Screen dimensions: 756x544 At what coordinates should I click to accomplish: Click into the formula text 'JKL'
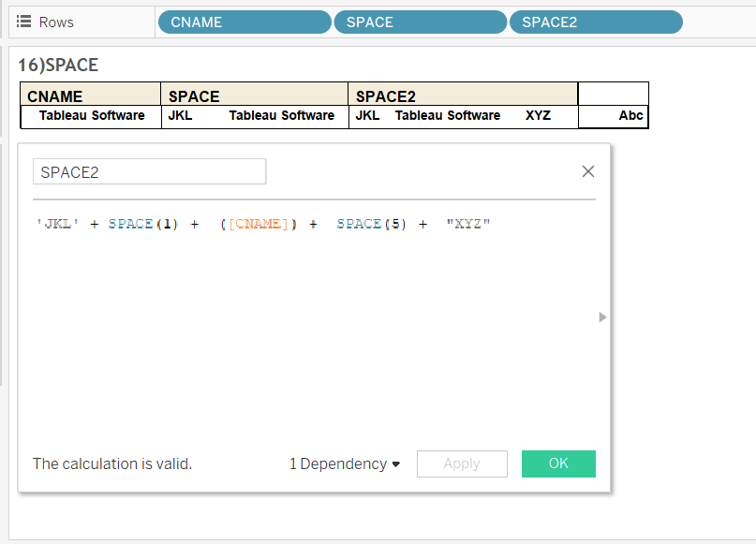[58, 224]
